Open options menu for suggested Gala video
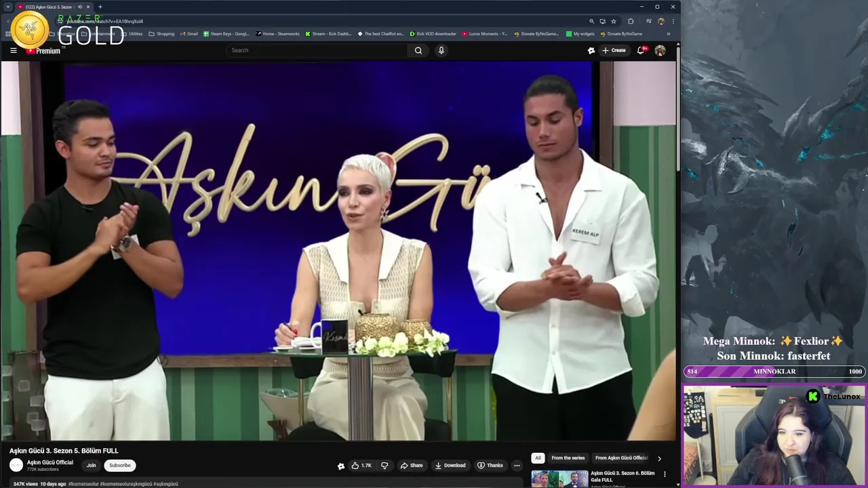The height and width of the screenshot is (488, 868). [665, 474]
